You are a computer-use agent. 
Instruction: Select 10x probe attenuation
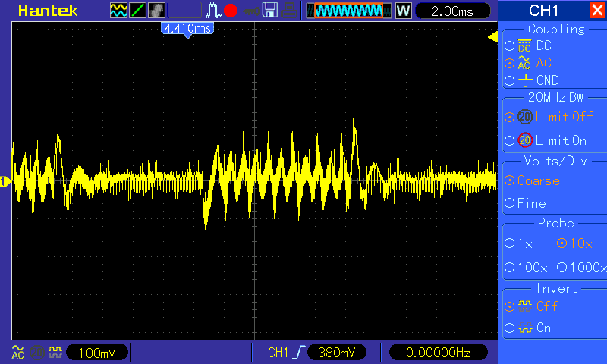pyautogui.click(x=575, y=243)
